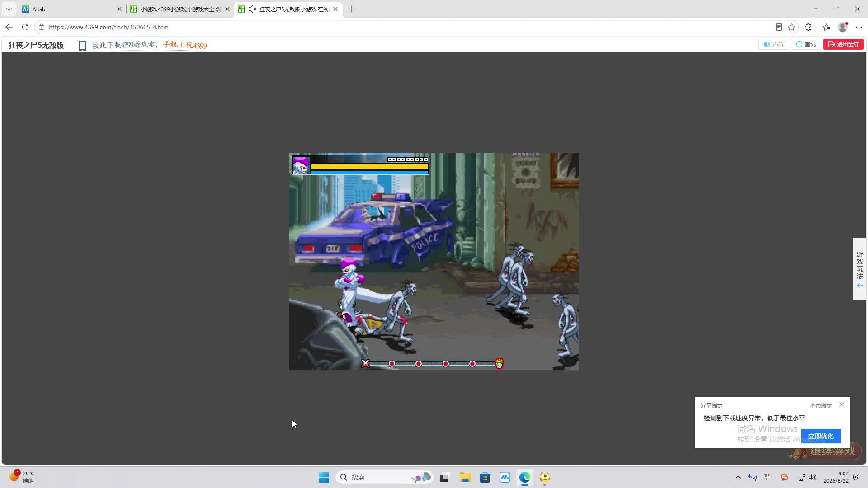The image size is (868, 488).
Task: Click the X start marker on progress track
Action: (365, 364)
